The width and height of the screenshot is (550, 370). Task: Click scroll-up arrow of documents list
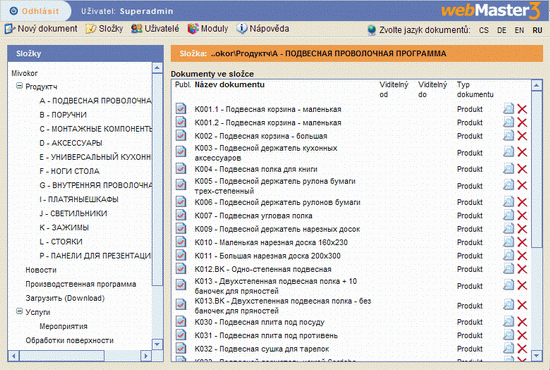pos(537,85)
